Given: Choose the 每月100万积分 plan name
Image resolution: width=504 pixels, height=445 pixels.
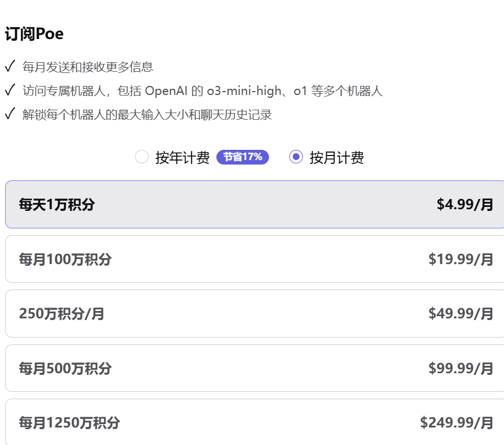Looking at the screenshot, I should click(65, 260).
